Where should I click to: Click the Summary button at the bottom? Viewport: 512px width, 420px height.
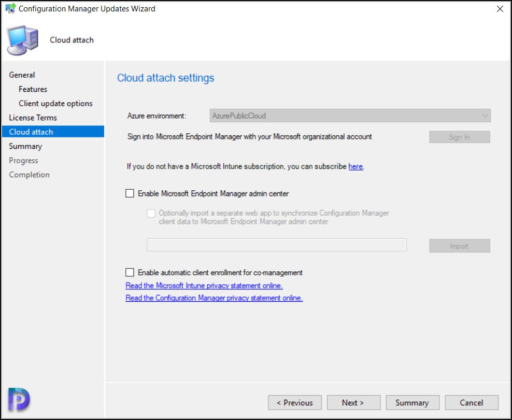pyautogui.click(x=413, y=403)
